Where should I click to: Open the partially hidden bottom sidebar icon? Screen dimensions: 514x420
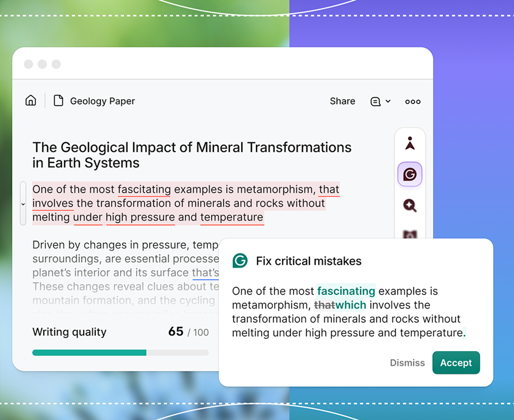coord(410,234)
